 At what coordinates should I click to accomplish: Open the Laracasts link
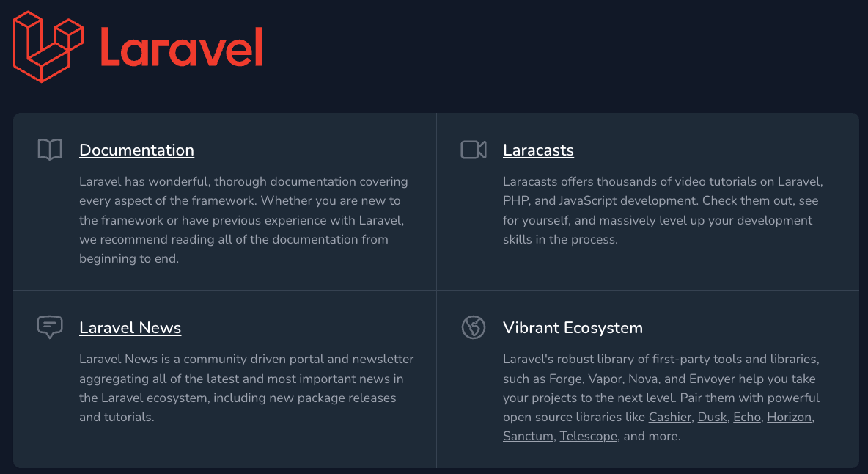tap(538, 150)
